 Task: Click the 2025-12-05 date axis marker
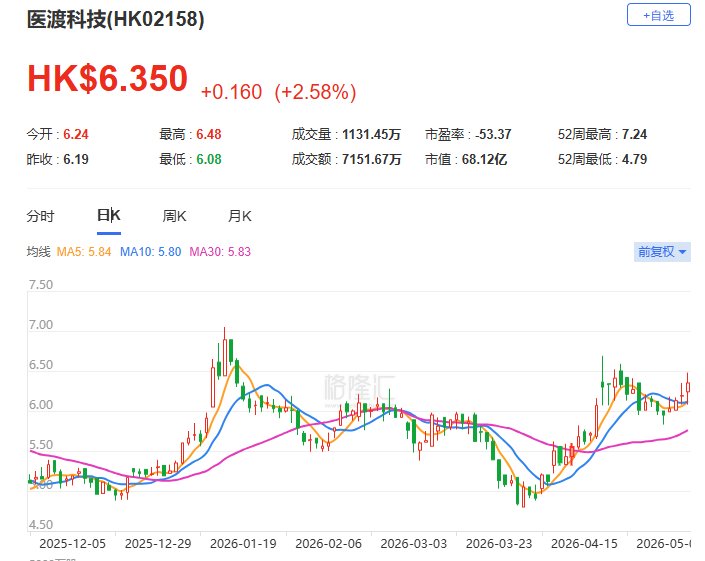tap(72, 543)
